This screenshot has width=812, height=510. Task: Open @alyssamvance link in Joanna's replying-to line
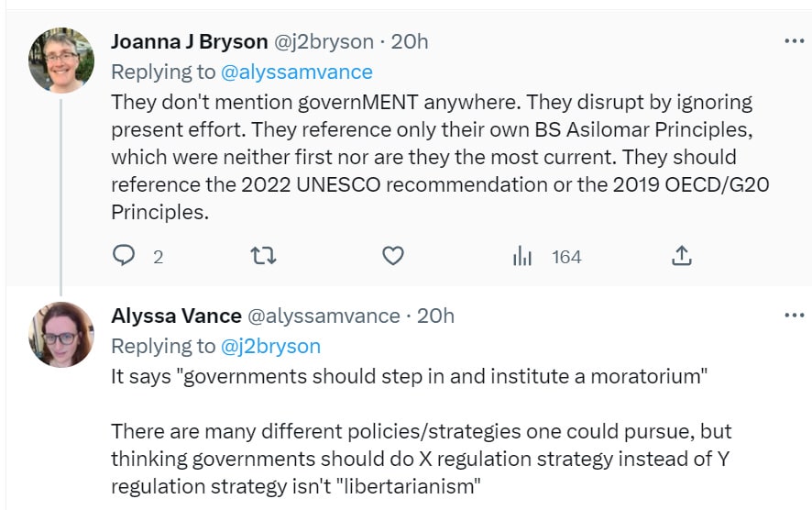[297, 72]
